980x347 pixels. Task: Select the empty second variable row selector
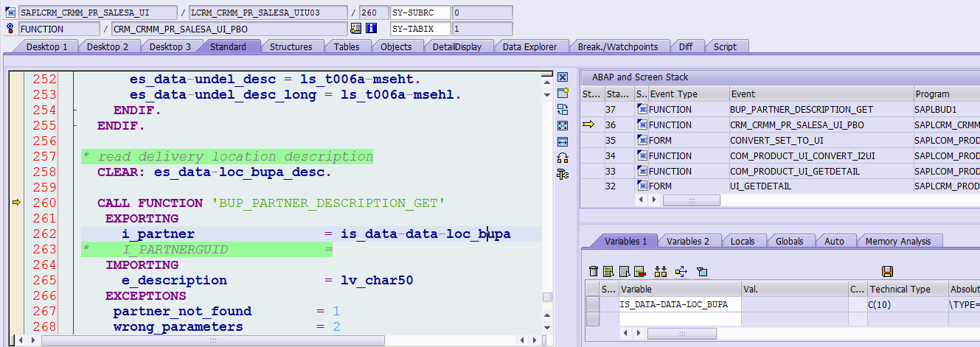pyautogui.click(x=592, y=318)
